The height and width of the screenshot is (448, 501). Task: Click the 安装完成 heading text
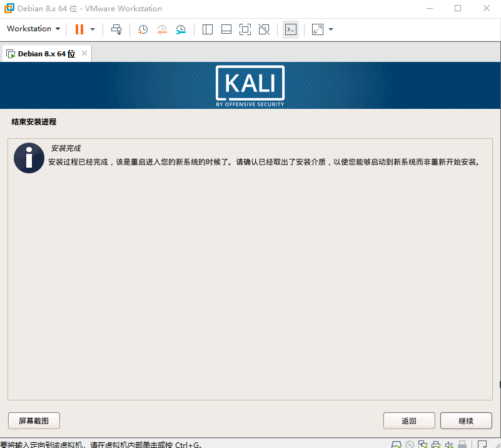(66, 148)
